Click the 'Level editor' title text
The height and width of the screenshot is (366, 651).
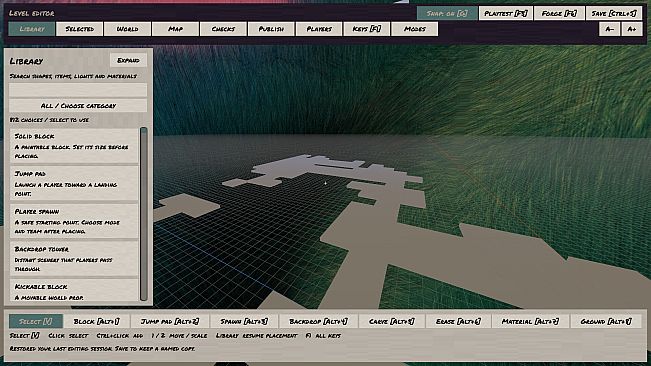coord(32,13)
